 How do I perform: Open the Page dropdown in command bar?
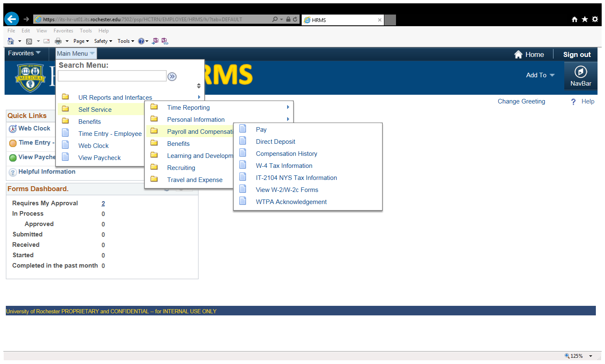[81, 41]
